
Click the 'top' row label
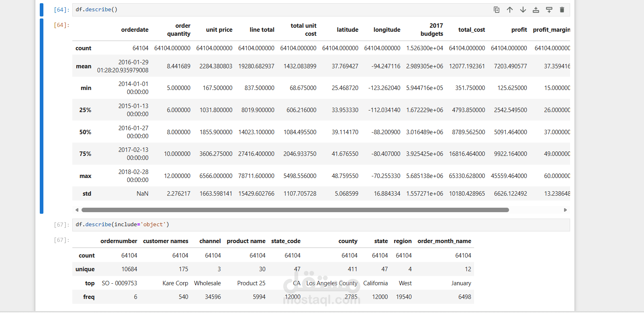[90, 283]
